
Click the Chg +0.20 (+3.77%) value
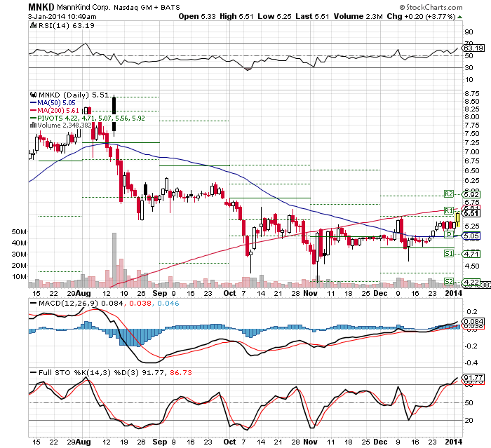[421, 16]
